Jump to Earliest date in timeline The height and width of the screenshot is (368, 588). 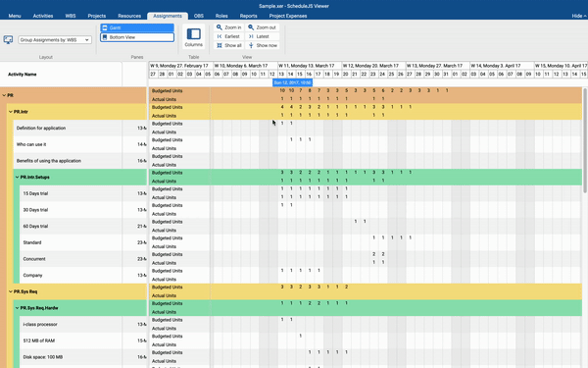[228, 36]
